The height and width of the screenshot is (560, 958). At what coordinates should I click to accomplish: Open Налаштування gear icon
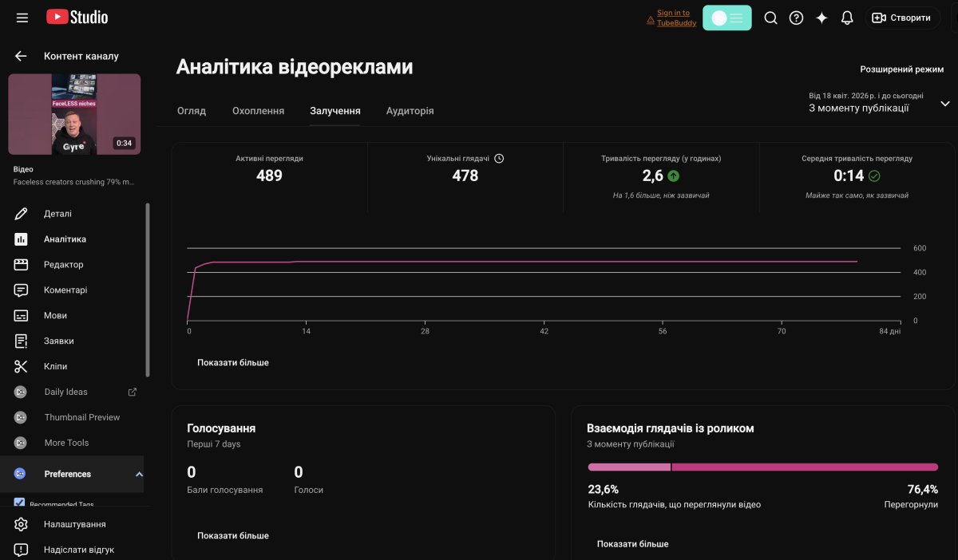tap(21, 524)
